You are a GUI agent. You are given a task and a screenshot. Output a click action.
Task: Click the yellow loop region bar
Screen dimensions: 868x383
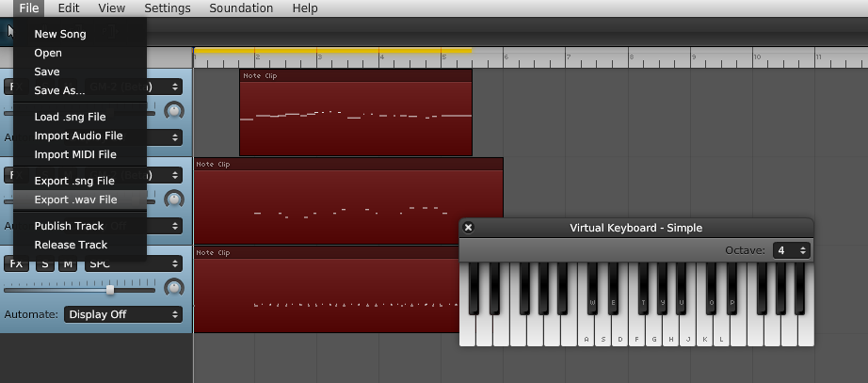point(332,51)
